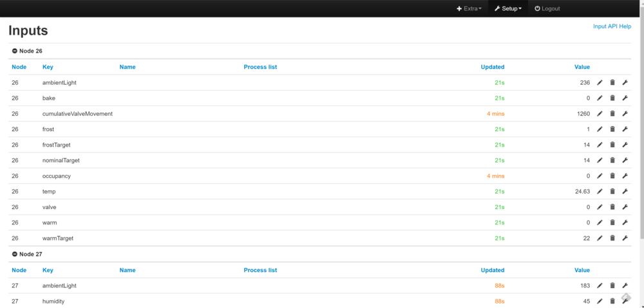Screen dimensions: 644x308
Task: Click the occupancy 4 mins updated time
Action: (496, 176)
